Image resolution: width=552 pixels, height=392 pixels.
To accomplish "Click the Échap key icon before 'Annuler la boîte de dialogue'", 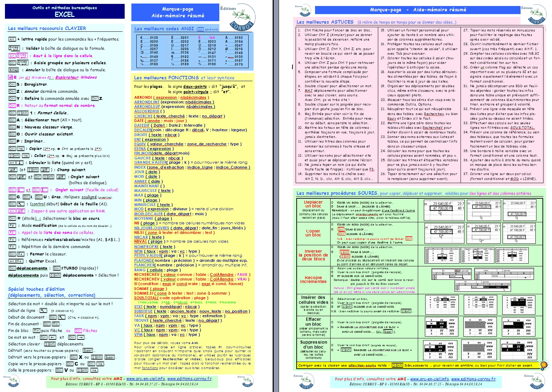I will coord(13,70).
